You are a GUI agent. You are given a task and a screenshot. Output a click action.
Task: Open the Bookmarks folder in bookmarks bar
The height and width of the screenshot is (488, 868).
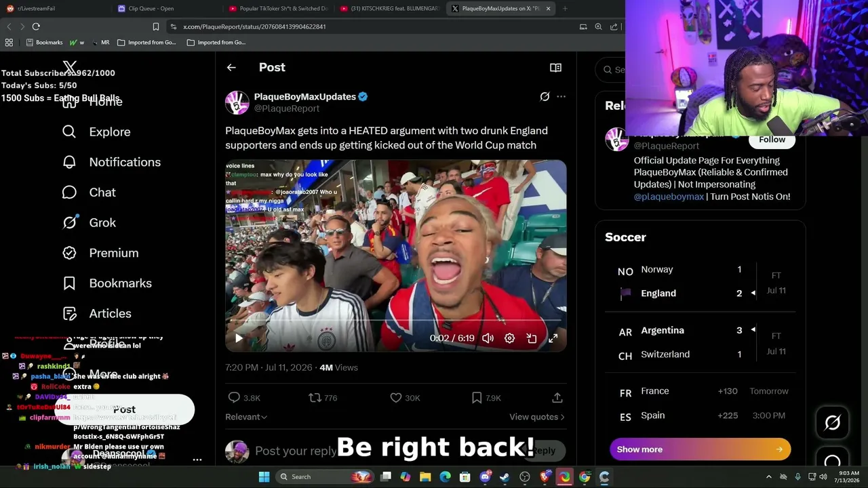click(x=44, y=42)
